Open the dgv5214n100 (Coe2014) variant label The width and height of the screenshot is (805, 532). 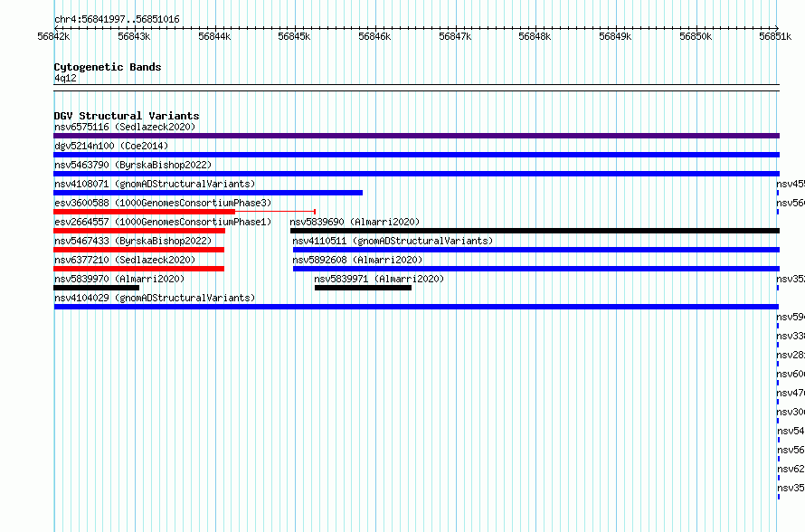111,146
